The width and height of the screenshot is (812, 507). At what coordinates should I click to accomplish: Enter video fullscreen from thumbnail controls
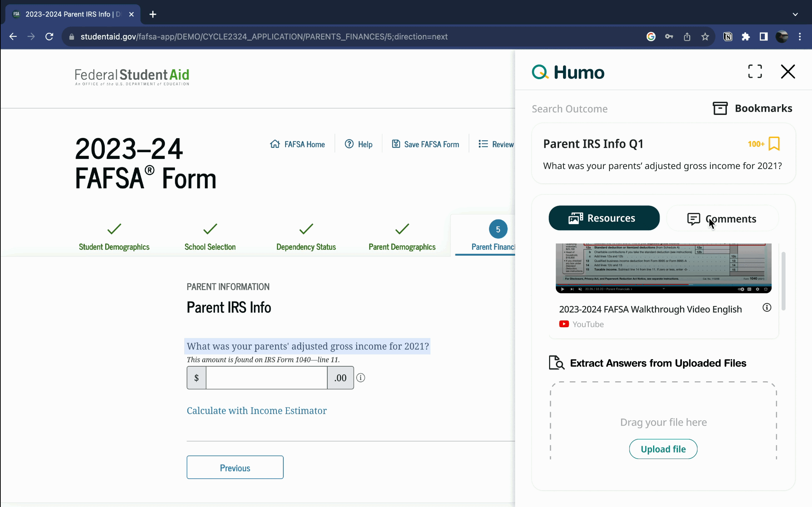pyautogui.click(x=766, y=289)
